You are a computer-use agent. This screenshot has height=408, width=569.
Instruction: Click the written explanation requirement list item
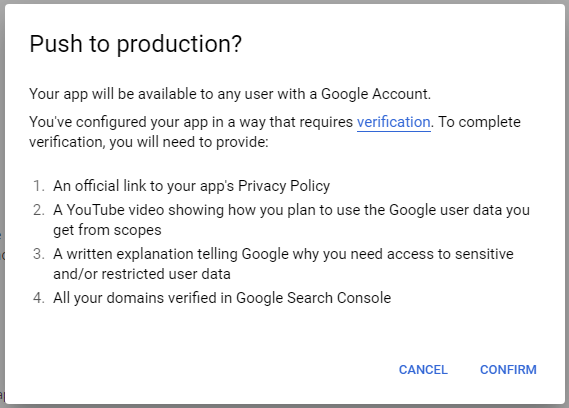pyautogui.click(x=283, y=264)
